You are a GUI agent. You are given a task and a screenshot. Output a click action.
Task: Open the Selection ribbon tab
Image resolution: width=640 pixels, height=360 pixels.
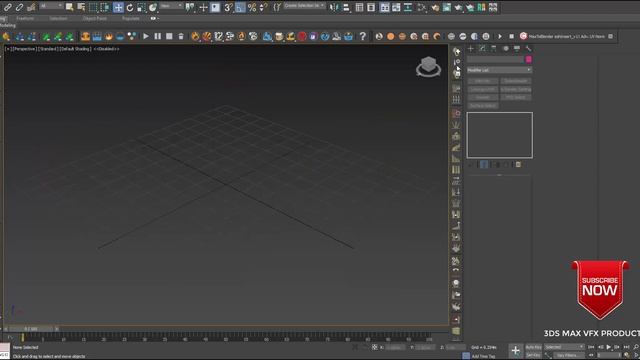58,18
